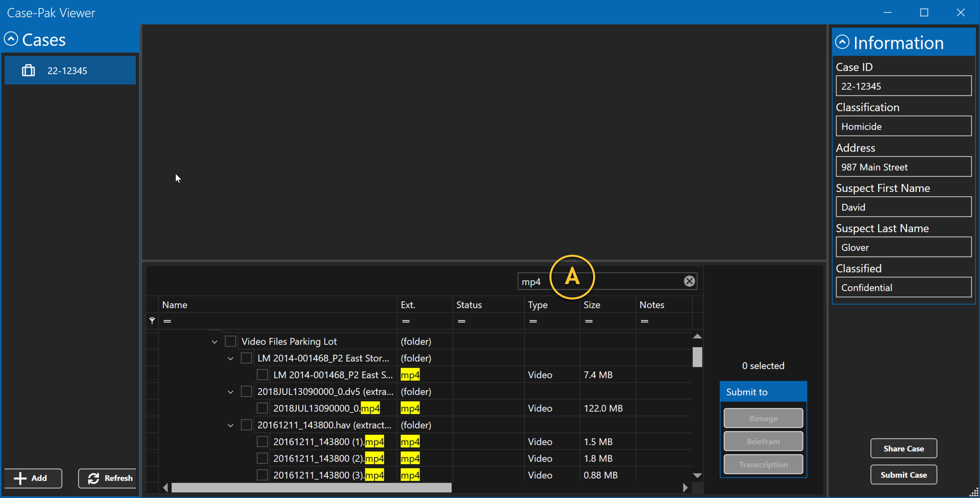Select case 22-12345 in Cases list
This screenshot has height=498, width=980.
(x=70, y=70)
